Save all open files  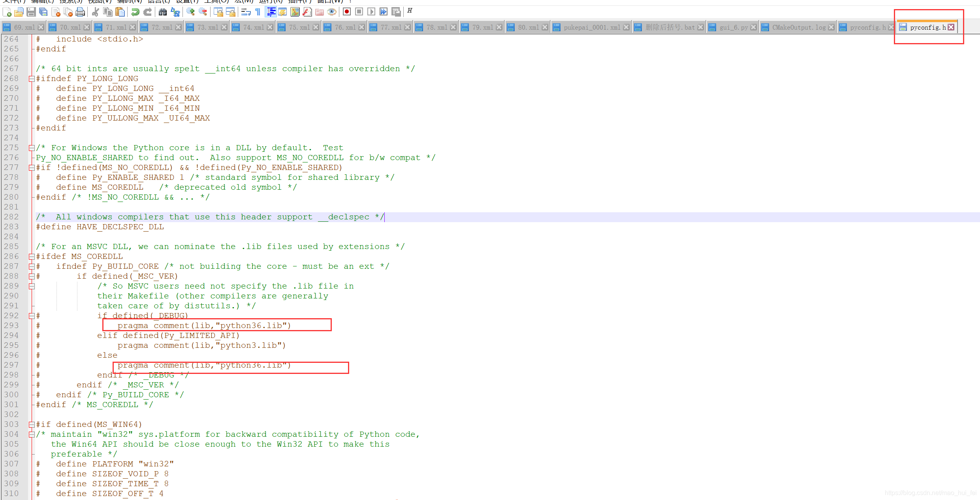click(43, 12)
